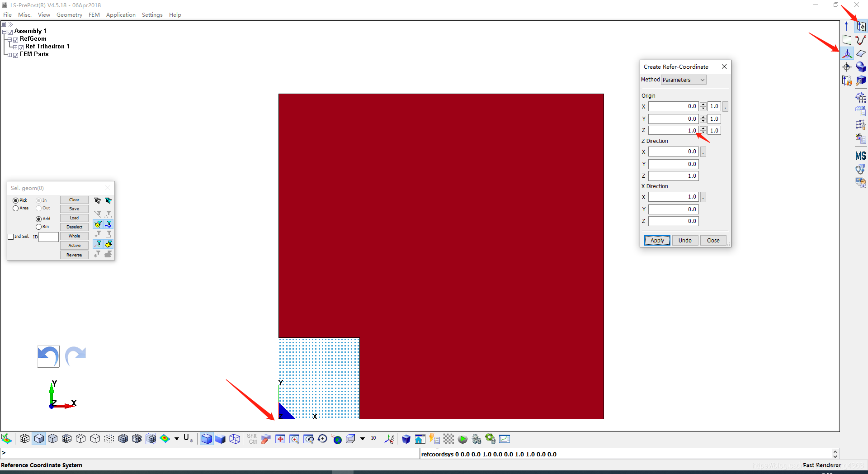Click the Zoom In magnifier toolbar icon

pyautogui.click(x=294, y=439)
